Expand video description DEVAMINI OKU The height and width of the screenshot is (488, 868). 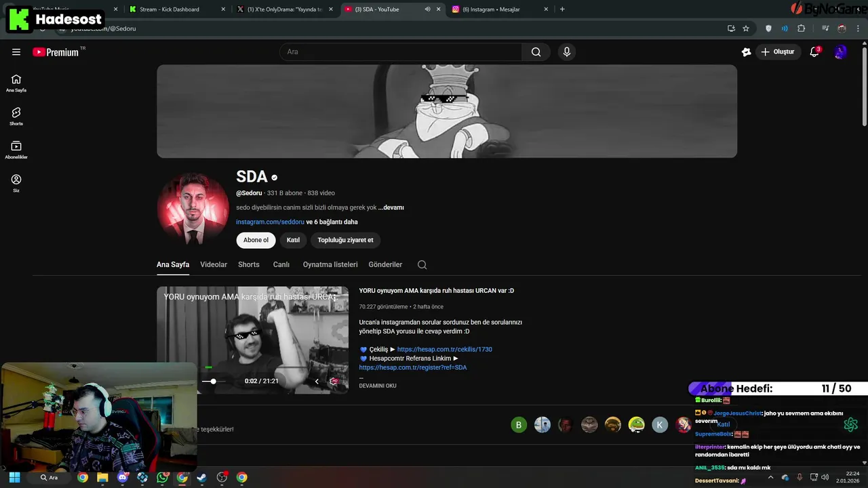coord(378,386)
